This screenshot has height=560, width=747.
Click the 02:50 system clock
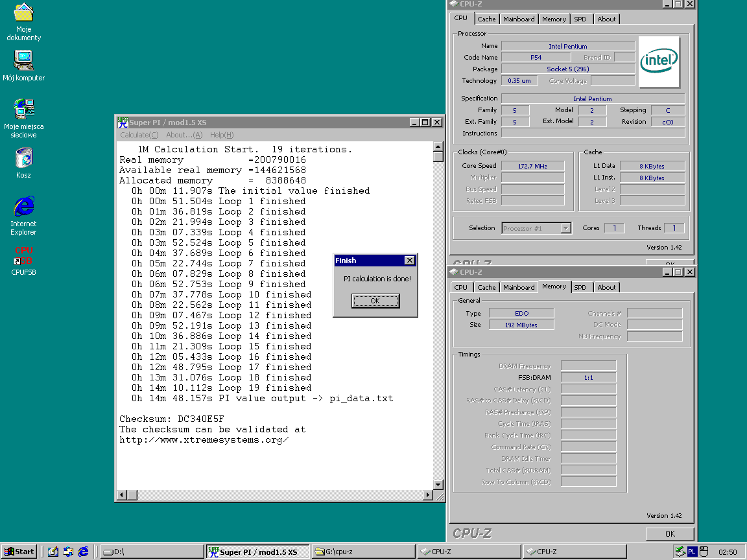(x=728, y=552)
